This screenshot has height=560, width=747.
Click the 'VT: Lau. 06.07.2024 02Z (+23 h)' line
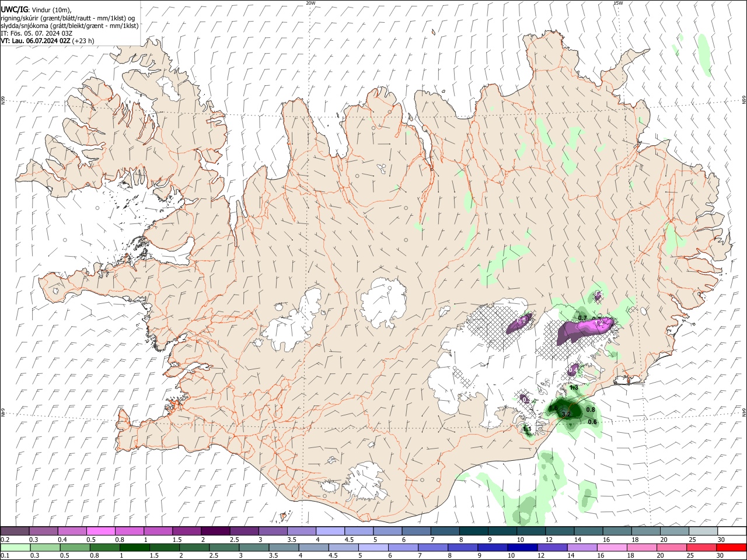[x=47, y=41]
